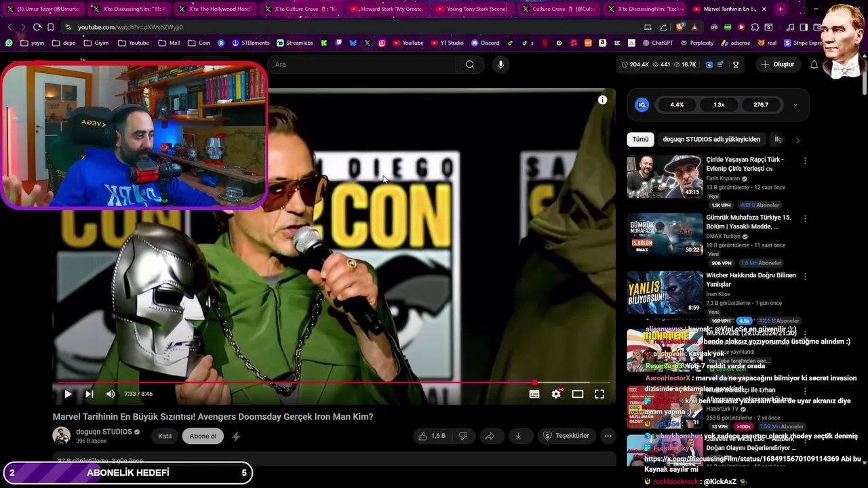Open Brave sidebar panel toggle
The height and width of the screenshot is (488, 868).
coord(804,27)
